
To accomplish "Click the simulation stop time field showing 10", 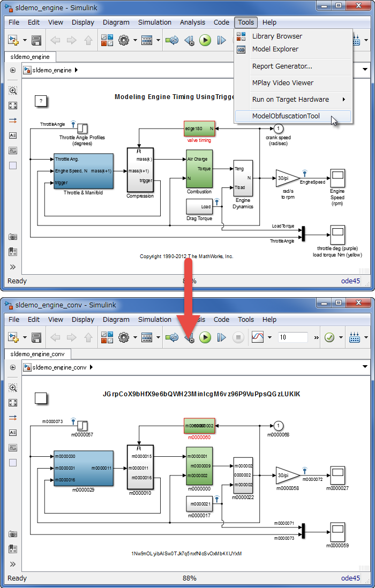I will click(292, 337).
